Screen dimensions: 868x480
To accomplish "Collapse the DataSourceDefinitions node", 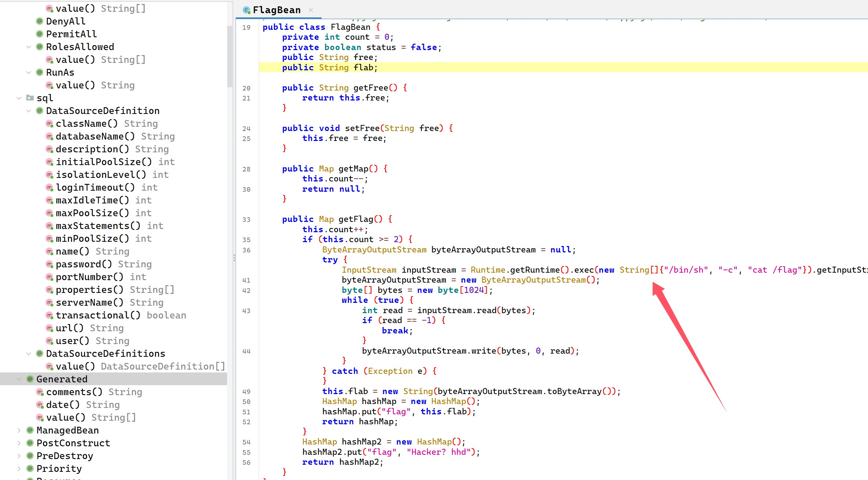I will pyautogui.click(x=29, y=354).
